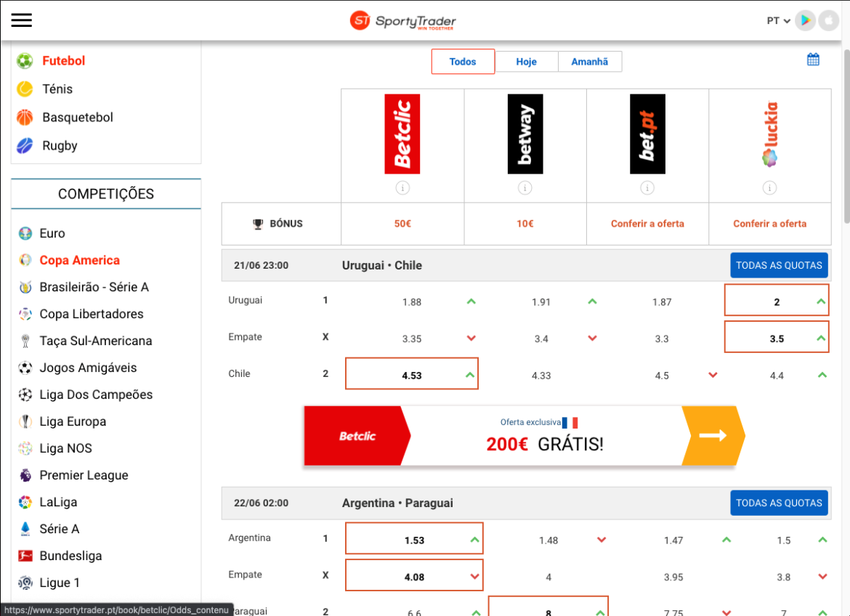The image size is (850, 616).
Task: Open all odds for Uruguai - Chile
Action: [x=779, y=265]
